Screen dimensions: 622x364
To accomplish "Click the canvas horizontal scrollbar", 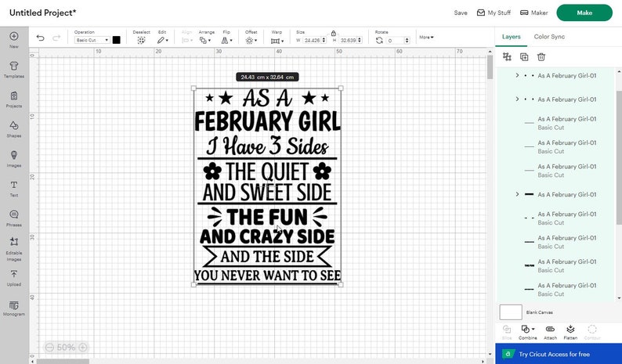I will [63, 361].
